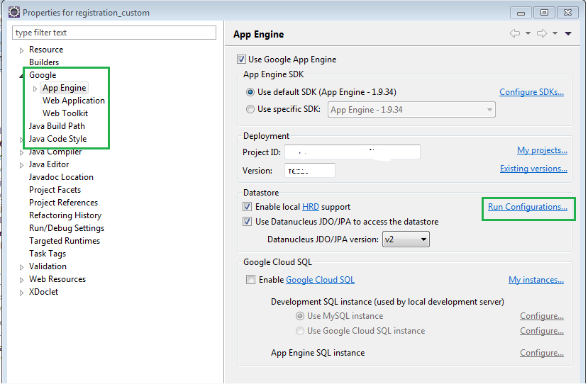This screenshot has width=588, height=384.
Task: Open Existing versions link
Action: click(x=533, y=169)
